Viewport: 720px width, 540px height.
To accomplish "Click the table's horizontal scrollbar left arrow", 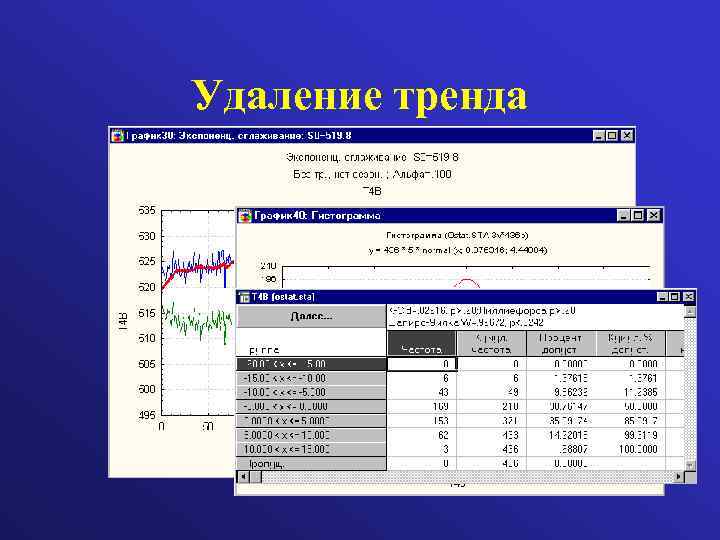I will pyautogui.click(x=243, y=477).
